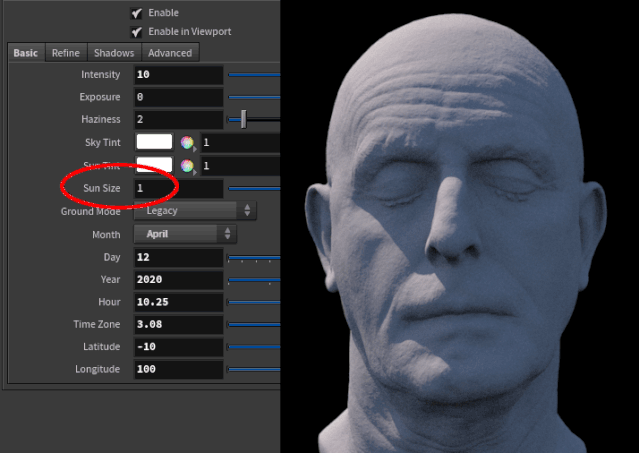The width and height of the screenshot is (639, 453).
Task: Click the Longitude slider track
Action: [x=254, y=369]
